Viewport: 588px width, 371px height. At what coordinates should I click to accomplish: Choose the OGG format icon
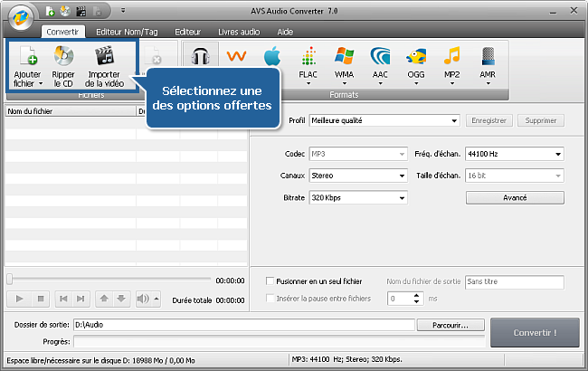pos(417,59)
